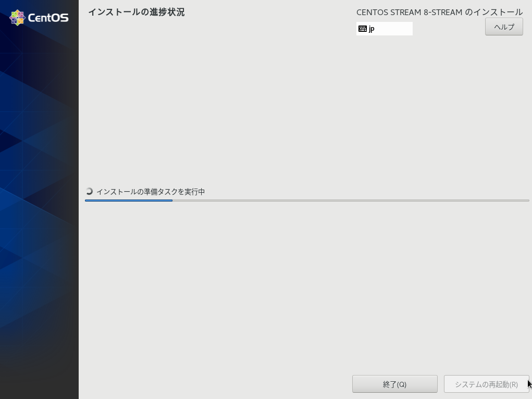This screenshot has width=532, height=399.
Task: Click the CENTOS STREAM 8-STREAM のインストール title
Action: (x=439, y=12)
